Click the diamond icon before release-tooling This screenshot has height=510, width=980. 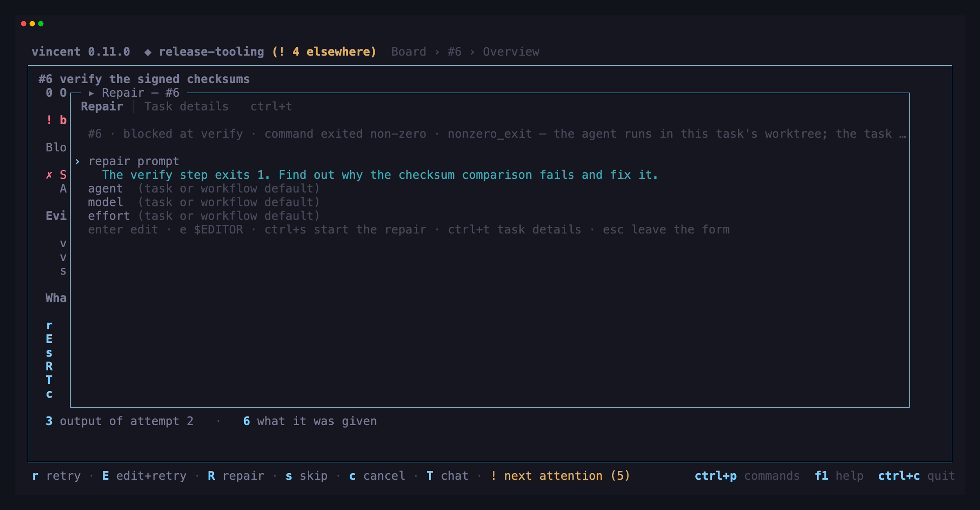tap(148, 52)
